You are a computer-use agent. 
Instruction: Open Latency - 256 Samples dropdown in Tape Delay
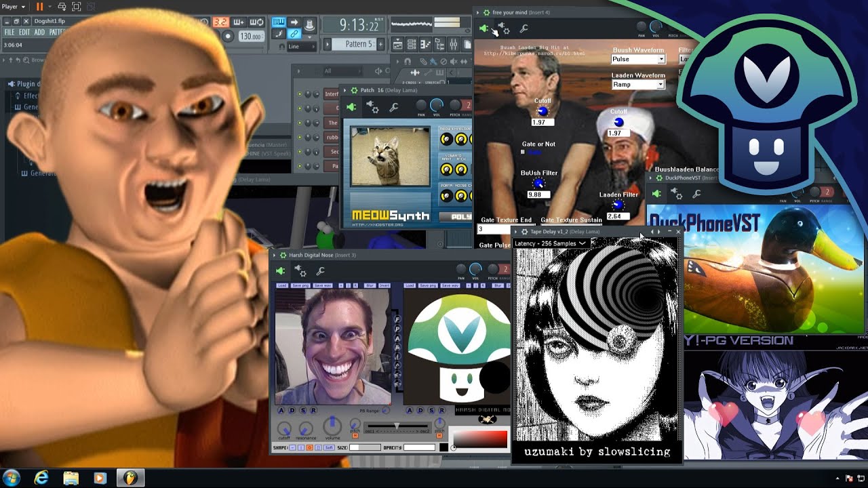click(551, 243)
